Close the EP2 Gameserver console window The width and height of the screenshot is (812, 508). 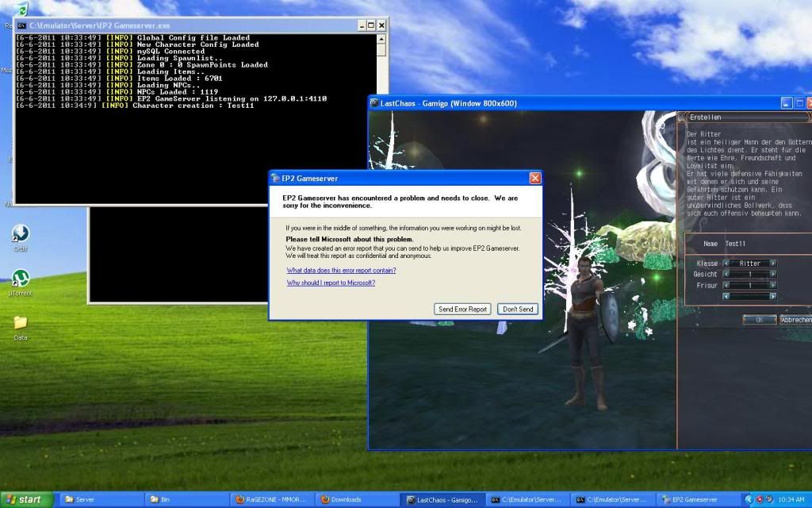point(381,25)
